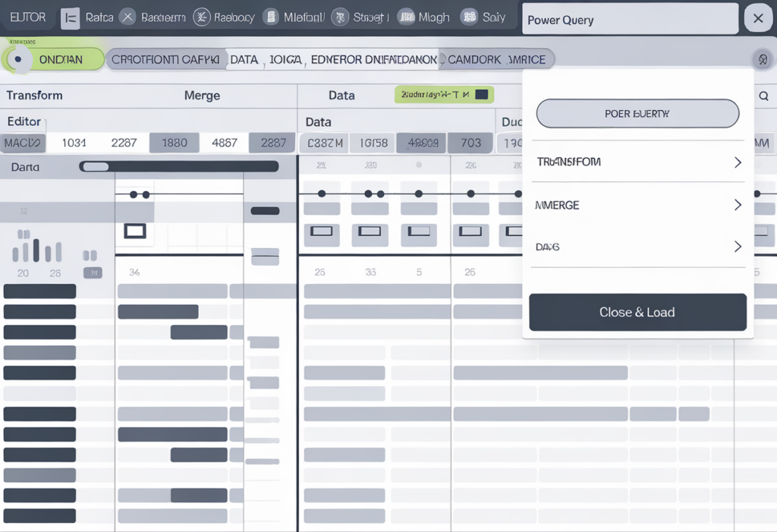Click the circular settings icon below the close button
The image size is (777, 532).
763,58
